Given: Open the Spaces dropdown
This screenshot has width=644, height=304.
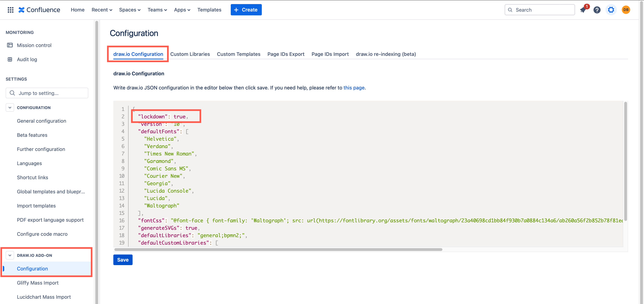Looking at the screenshot, I should pyautogui.click(x=130, y=10).
